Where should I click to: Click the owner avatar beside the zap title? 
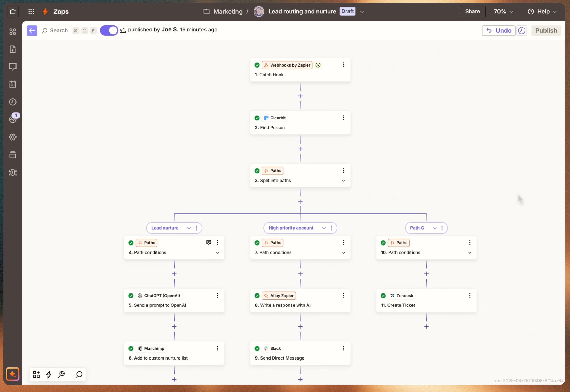pos(259,12)
